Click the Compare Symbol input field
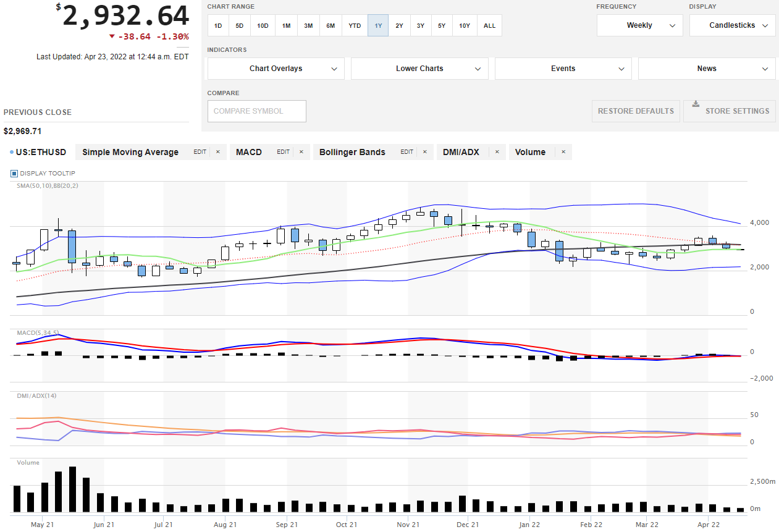Image resolution: width=779 pixels, height=532 pixels. pyautogui.click(x=256, y=111)
